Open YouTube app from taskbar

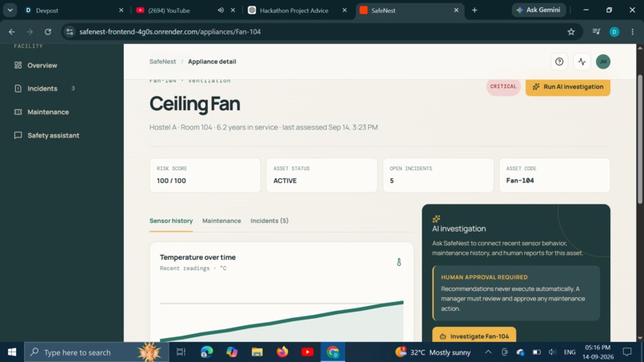(x=307, y=352)
